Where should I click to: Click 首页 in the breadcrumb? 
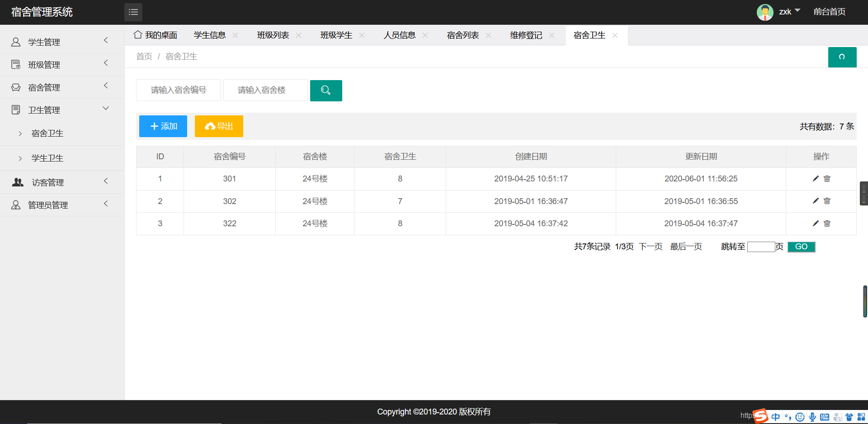pos(144,57)
